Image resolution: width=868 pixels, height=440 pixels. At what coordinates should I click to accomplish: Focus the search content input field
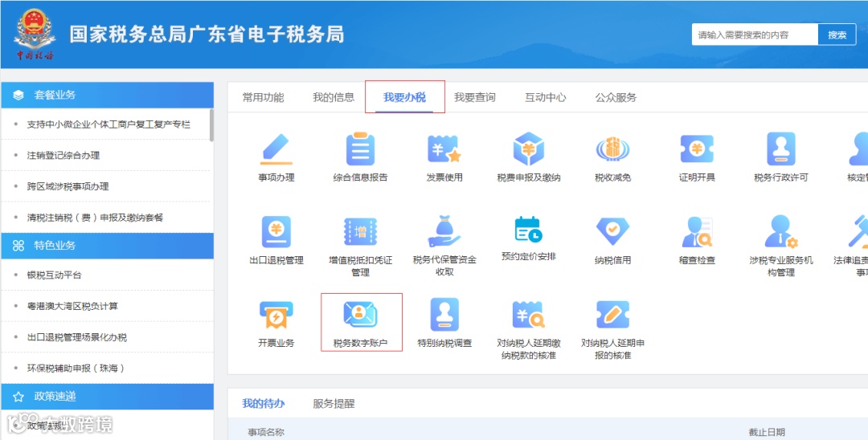click(x=755, y=35)
